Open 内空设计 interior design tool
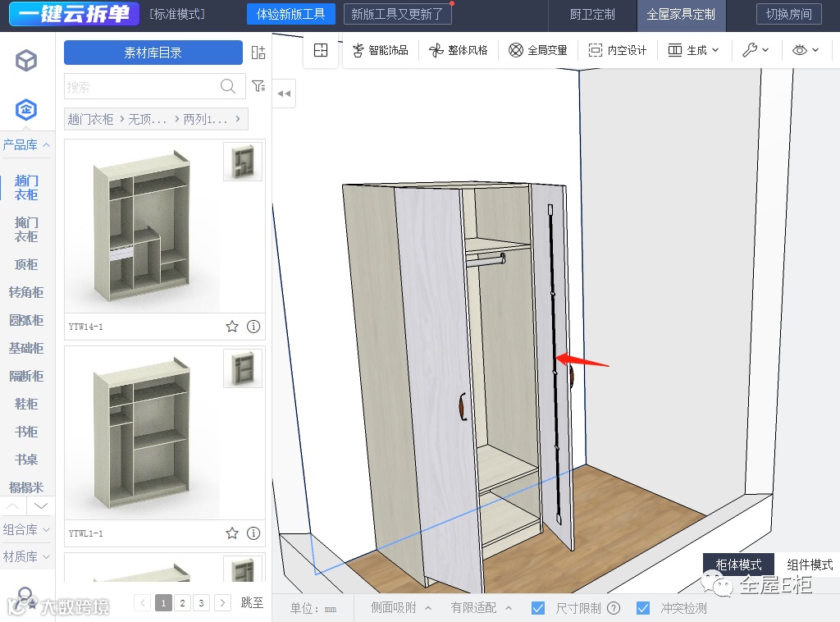840x622 pixels. [617, 50]
